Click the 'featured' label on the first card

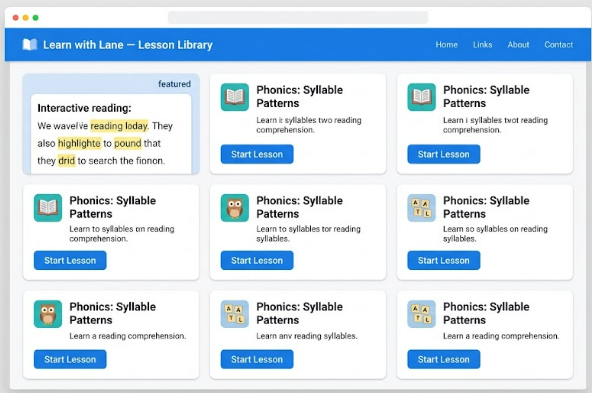coord(174,84)
